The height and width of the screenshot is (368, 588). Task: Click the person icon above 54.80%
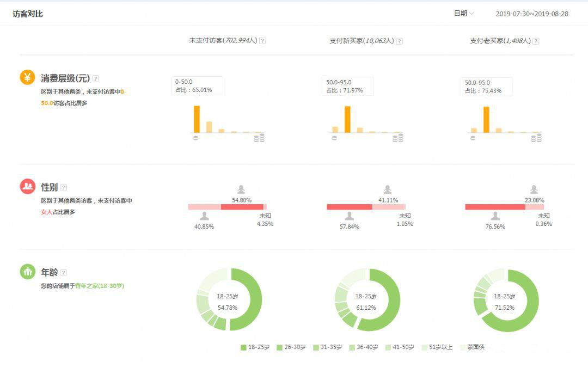[x=241, y=189]
